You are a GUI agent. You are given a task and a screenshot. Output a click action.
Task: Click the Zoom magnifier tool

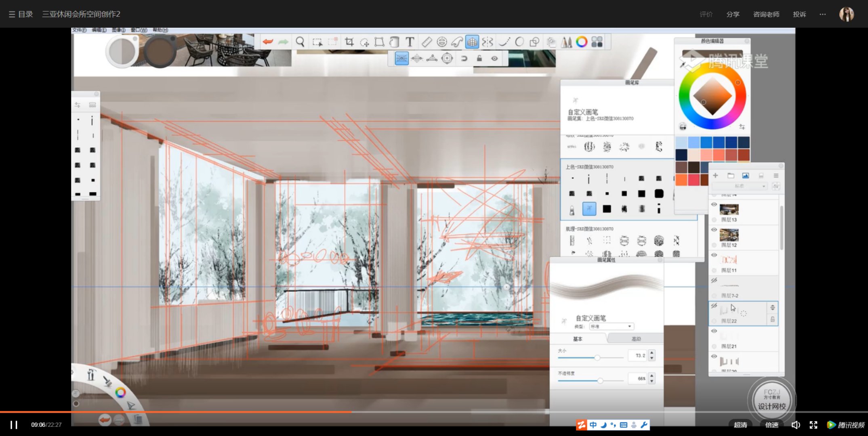[x=300, y=42]
